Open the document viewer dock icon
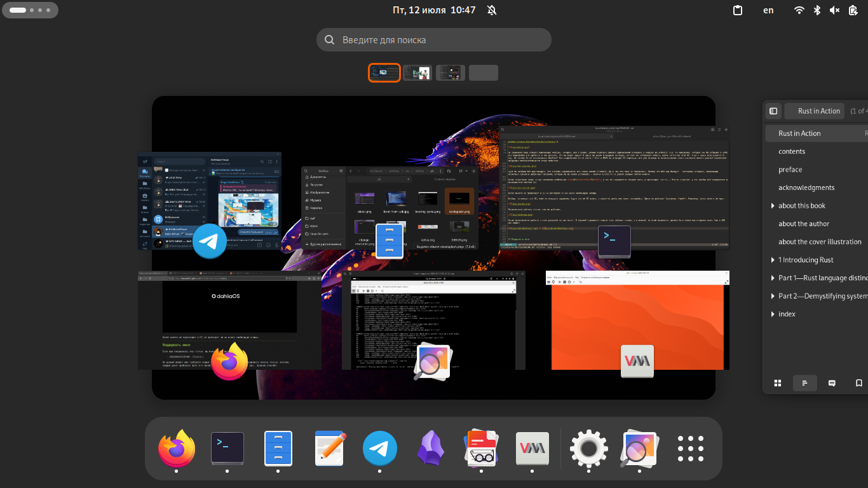Screen dimensions: 868x488 (481, 449)
